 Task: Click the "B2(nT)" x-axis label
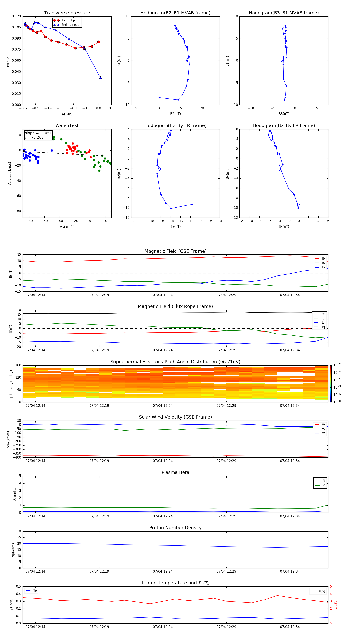[x=175, y=114]
